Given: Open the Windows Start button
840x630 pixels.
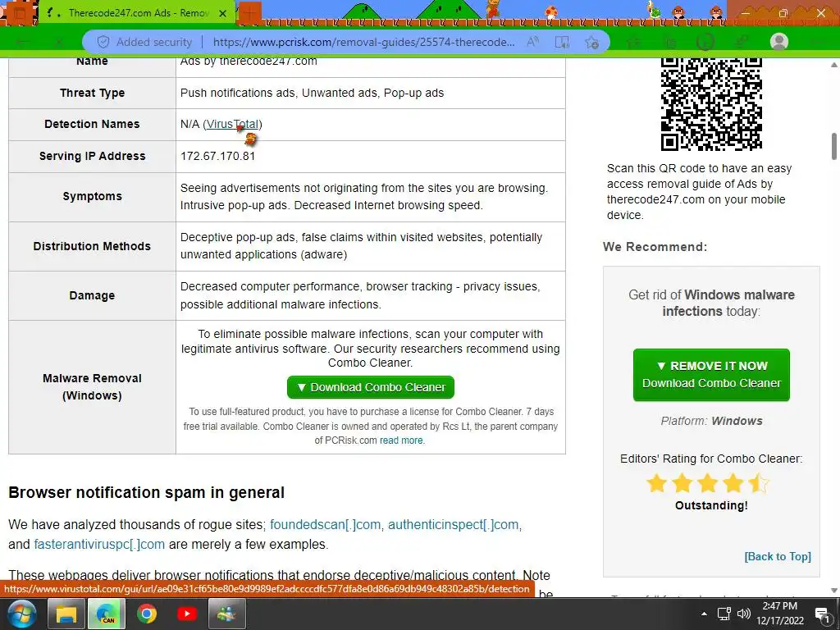Looking at the screenshot, I should pos(21,614).
